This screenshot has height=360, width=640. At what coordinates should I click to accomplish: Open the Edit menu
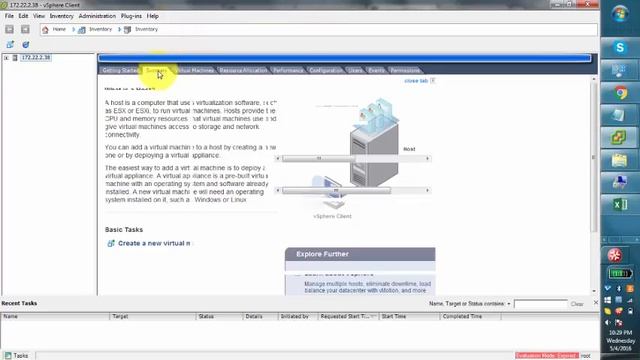coord(23,16)
